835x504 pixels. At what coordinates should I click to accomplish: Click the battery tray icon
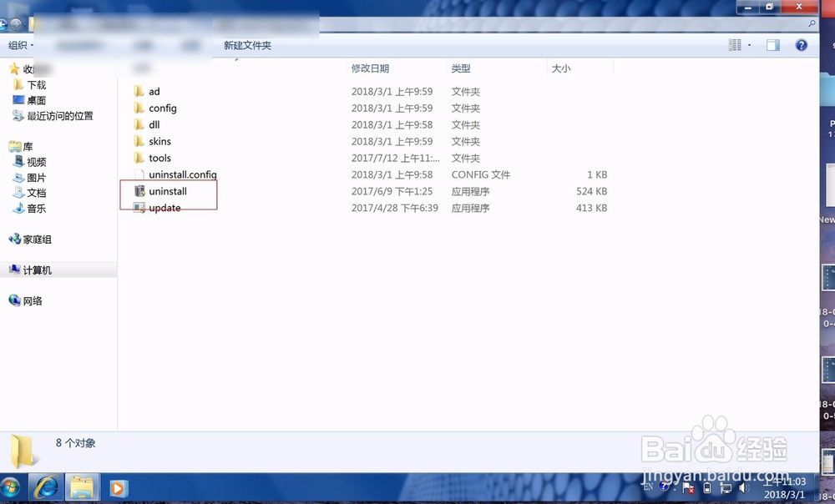click(x=707, y=487)
